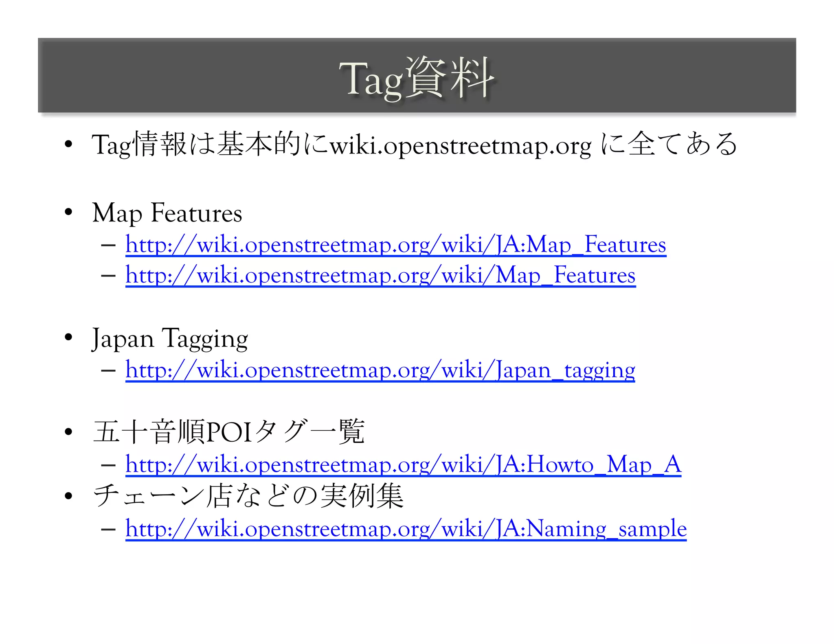Select the Map Features heading
The image size is (834, 644).
(x=167, y=213)
